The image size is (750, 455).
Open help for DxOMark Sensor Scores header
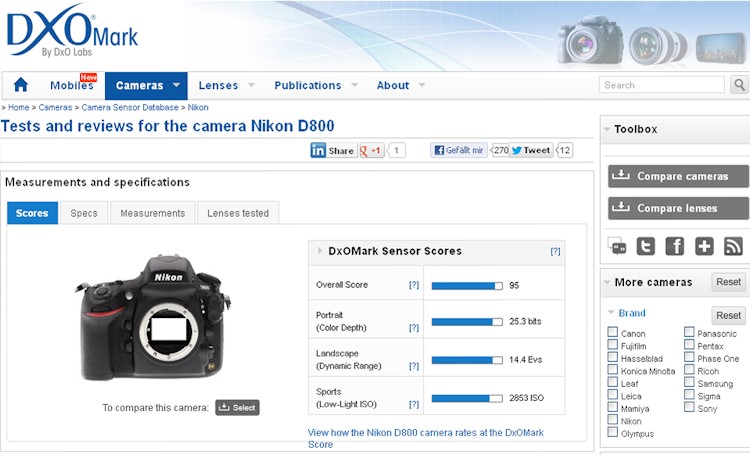(555, 251)
